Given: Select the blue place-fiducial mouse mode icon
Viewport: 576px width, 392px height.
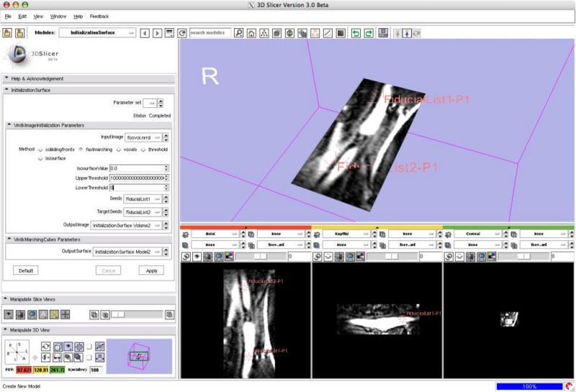Looking at the screenshot, I should coord(407,33).
